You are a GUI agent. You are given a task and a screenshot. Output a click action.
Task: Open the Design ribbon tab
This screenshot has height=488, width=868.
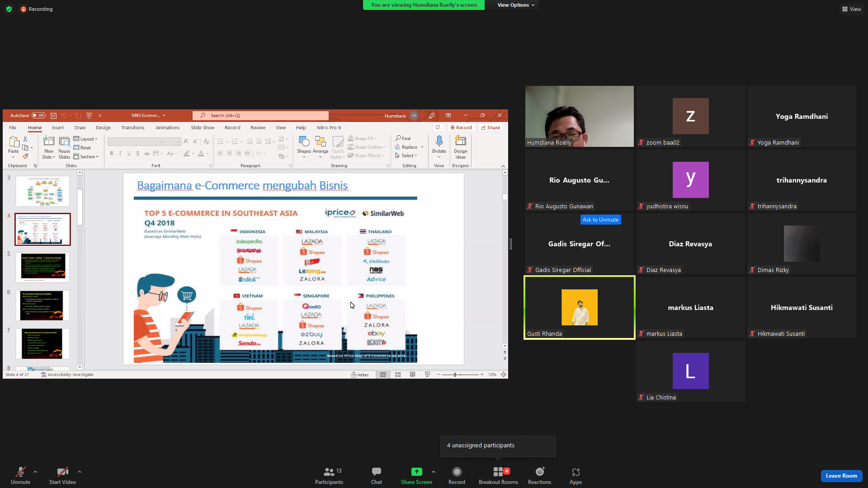coord(103,128)
